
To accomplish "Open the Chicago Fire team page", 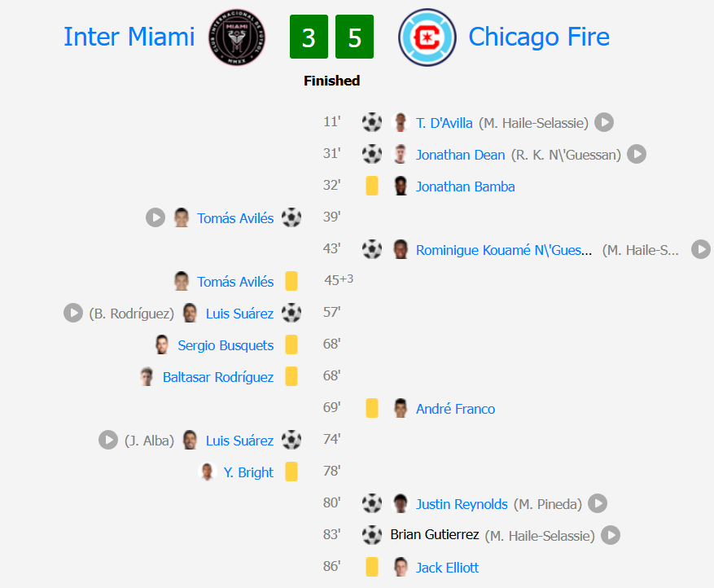I will 539,37.
